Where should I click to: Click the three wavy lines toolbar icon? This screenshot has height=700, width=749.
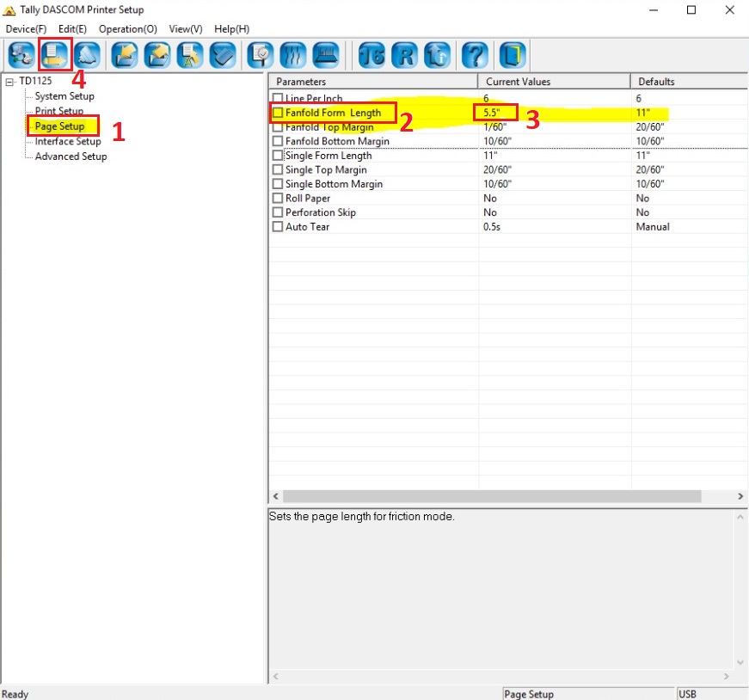(293, 55)
